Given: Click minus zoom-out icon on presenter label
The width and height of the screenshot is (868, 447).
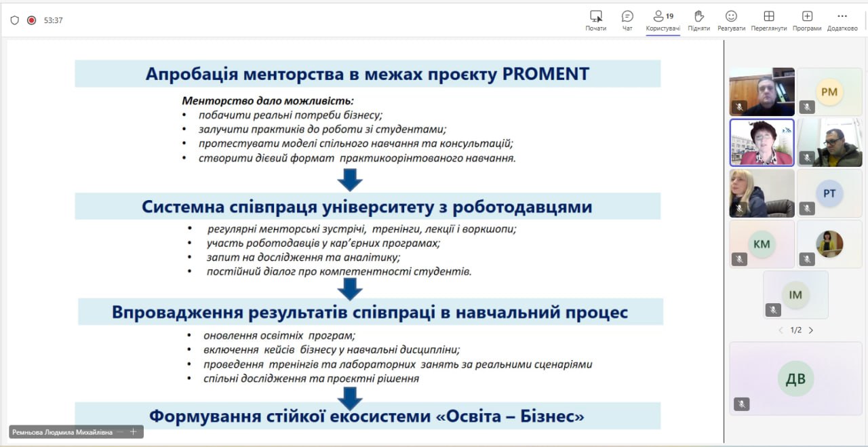Looking at the screenshot, I should 120,432.
